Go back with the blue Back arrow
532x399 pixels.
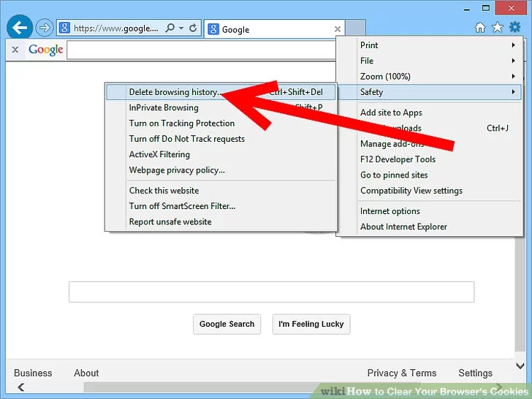pyautogui.click(x=20, y=27)
